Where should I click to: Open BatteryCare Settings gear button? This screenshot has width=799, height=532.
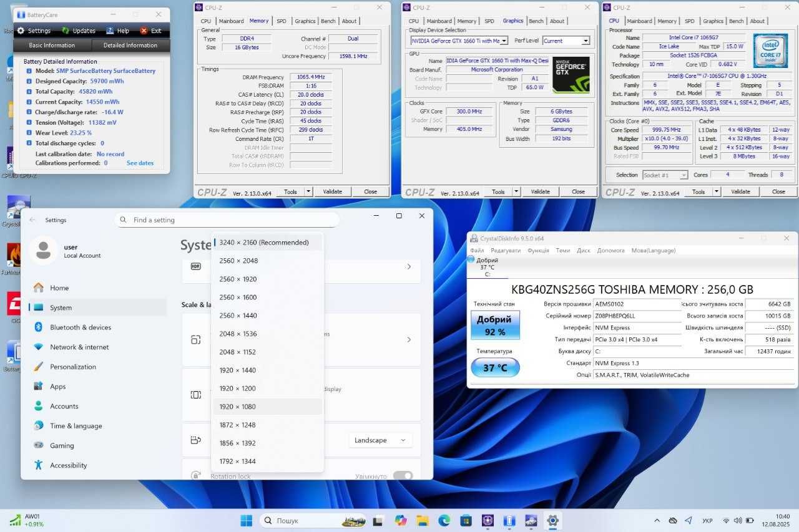click(x=34, y=31)
